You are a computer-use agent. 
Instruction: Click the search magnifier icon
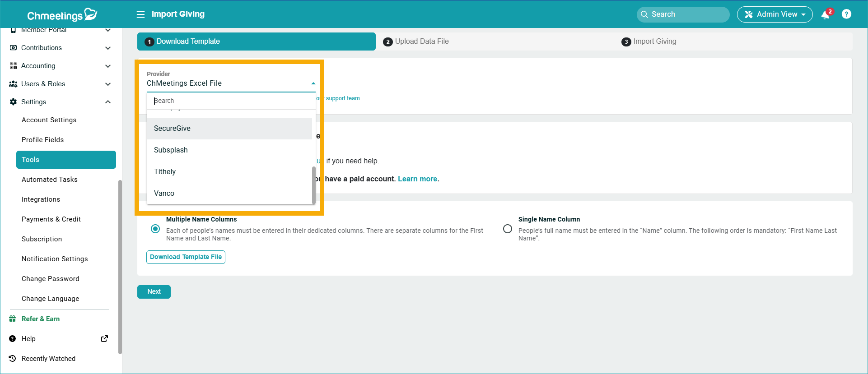coord(644,14)
